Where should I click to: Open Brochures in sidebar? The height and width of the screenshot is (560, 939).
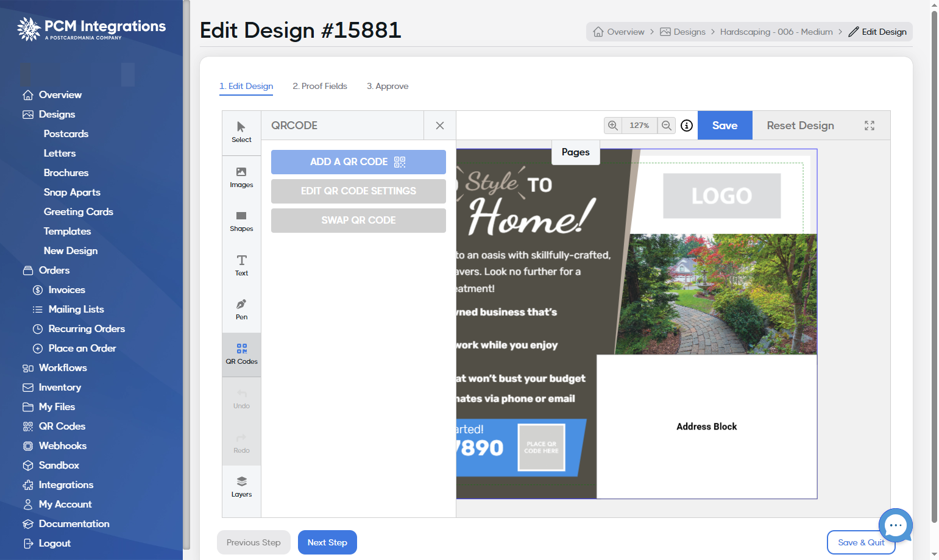(66, 173)
